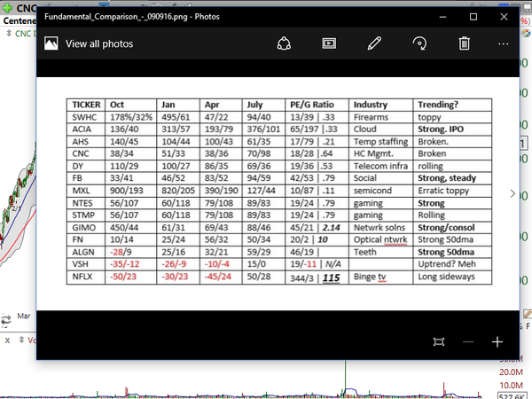Click the '376/101' July cell
The height and width of the screenshot is (399, 532).
point(263,129)
